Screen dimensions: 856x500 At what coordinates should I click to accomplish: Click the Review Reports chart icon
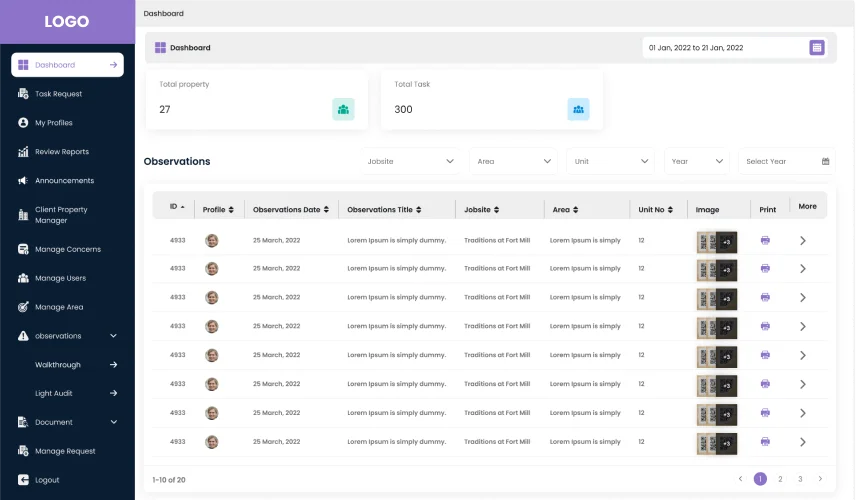pyautogui.click(x=23, y=152)
